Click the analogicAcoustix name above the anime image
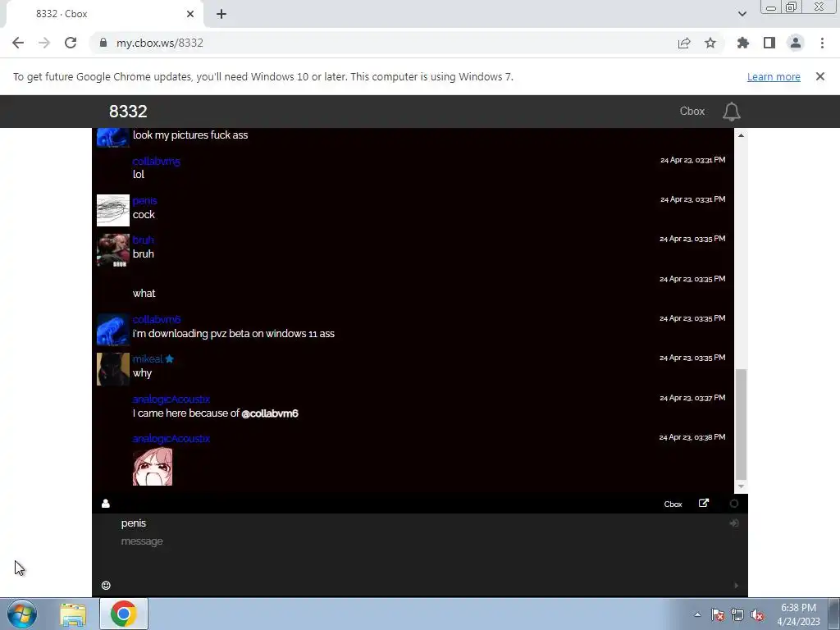Screen dimensions: 840x630 (171, 439)
